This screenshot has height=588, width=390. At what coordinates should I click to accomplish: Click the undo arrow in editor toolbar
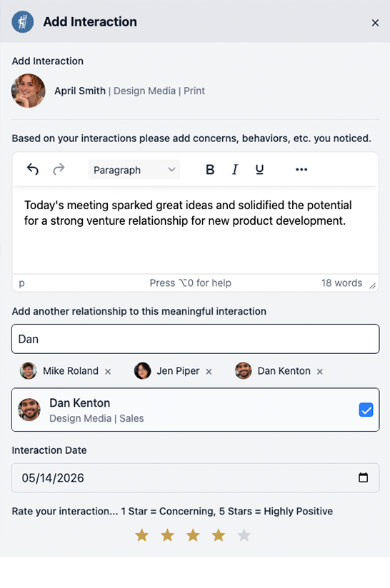pos(33,170)
